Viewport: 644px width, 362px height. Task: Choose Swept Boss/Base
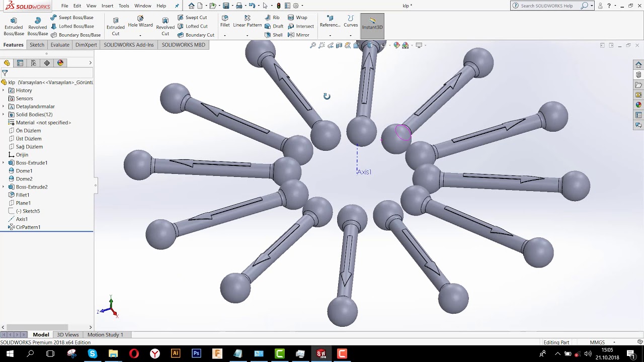point(71,18)
